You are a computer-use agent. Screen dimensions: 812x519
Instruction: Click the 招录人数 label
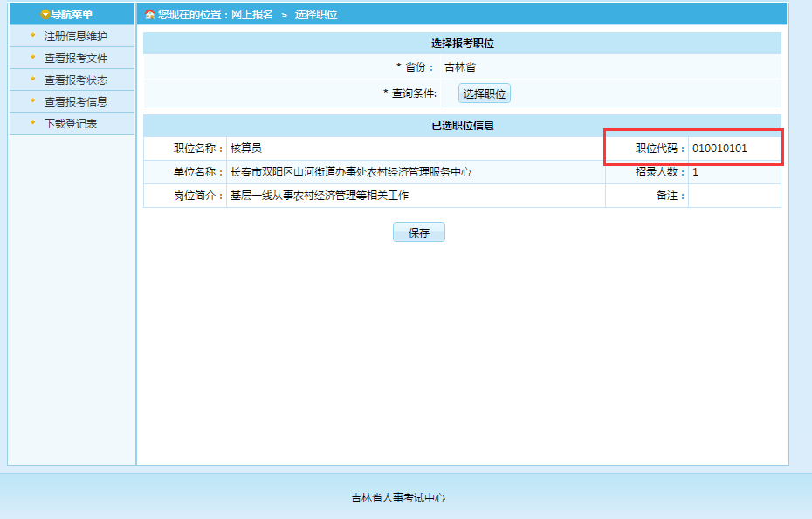pos(660,172)
